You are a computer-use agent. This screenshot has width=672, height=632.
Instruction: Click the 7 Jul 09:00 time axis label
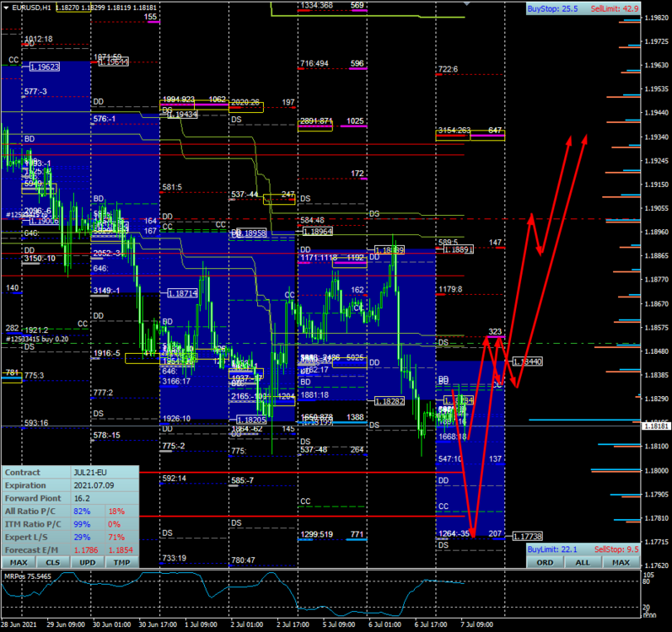pyautogui.click(x=476, y=624)
